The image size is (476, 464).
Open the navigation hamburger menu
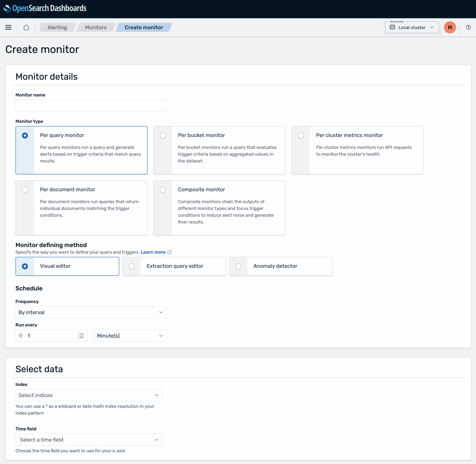pyautogui.click(x=8, y=27)
